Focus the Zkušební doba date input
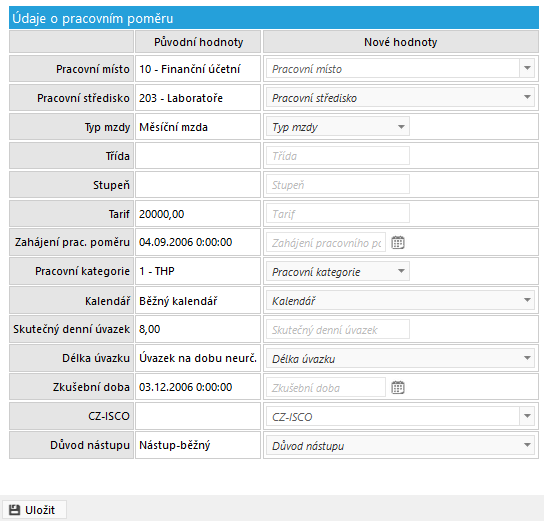Viewport: 544px width, 521px height. tap(326, 387)
